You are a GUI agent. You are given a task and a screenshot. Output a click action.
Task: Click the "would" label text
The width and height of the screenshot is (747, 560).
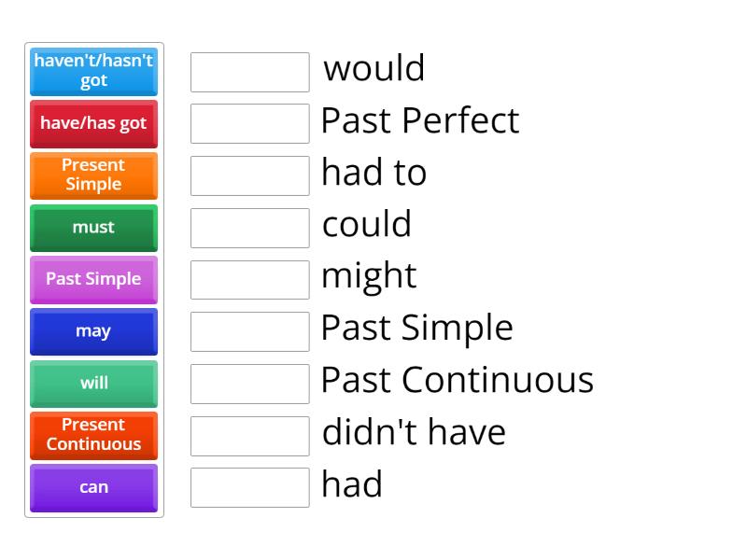[x=373, y=68]
